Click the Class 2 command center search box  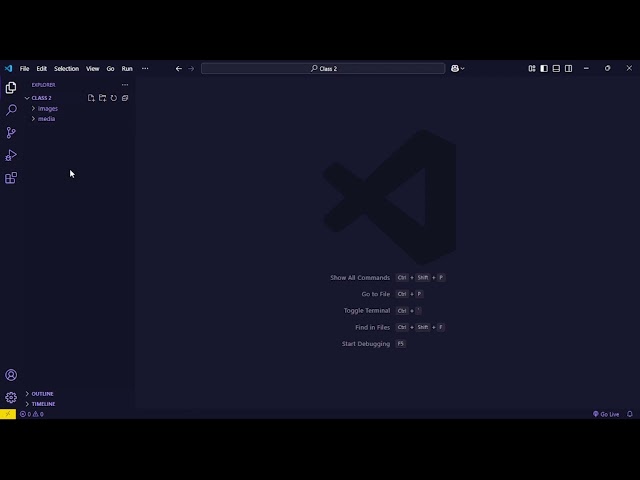click(x=323, y=69)
